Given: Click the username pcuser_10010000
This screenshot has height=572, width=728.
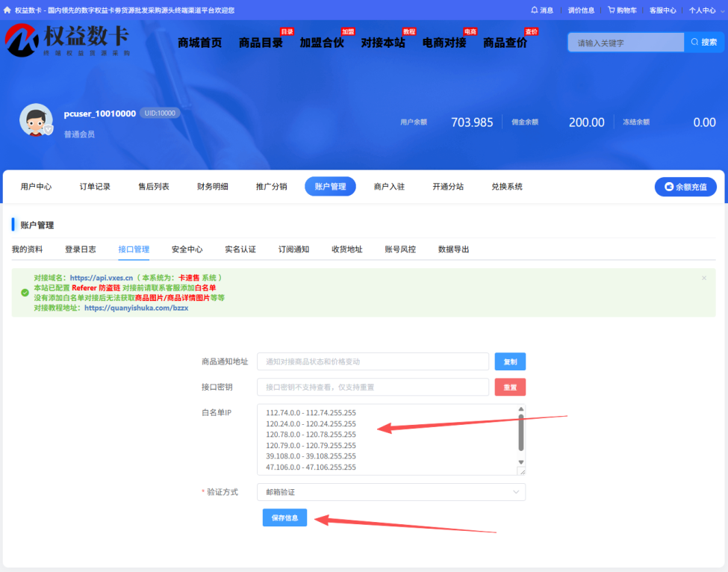Looking at the screenshot, I should point(100,114).
